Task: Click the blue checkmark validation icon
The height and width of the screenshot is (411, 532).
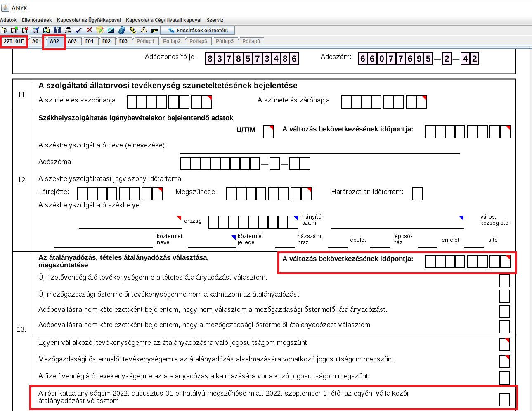Action: pos(78,30)
